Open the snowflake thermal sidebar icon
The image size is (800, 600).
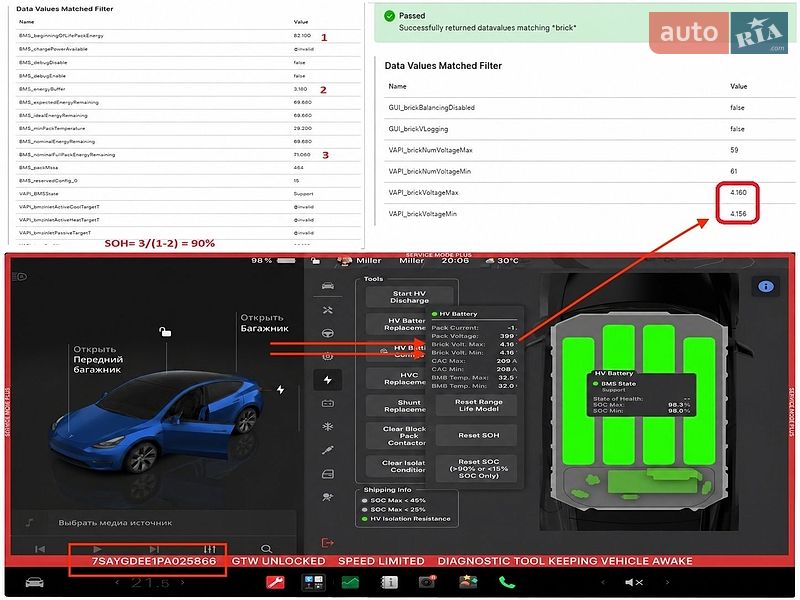pos(328,427)
